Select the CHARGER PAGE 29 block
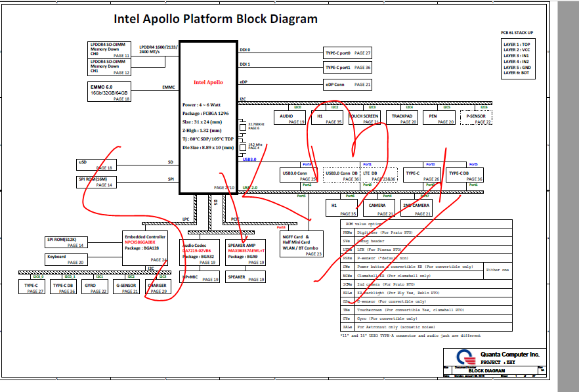The height and width of the screenshot is (392, 579). point(158,287)
